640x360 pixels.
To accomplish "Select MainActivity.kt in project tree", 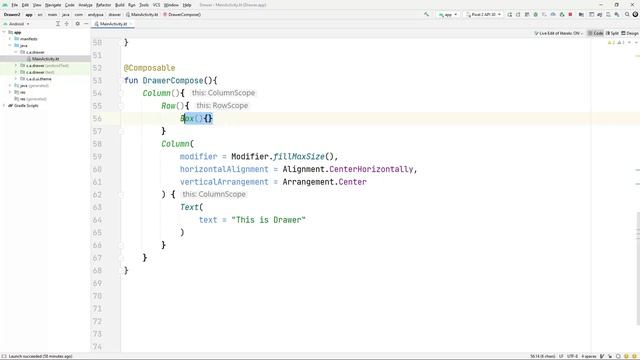I will click(45, 59).
